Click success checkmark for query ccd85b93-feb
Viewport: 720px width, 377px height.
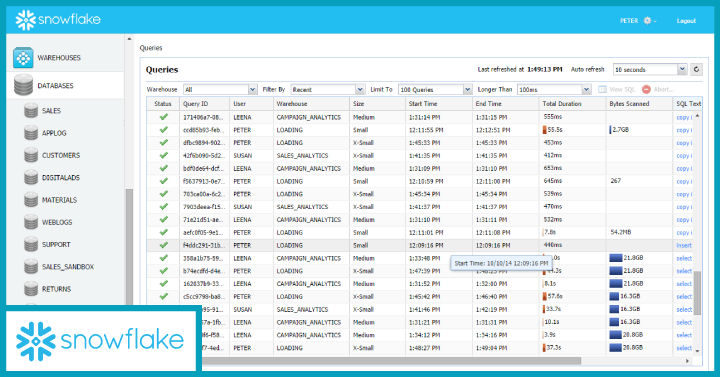(163, 130)
